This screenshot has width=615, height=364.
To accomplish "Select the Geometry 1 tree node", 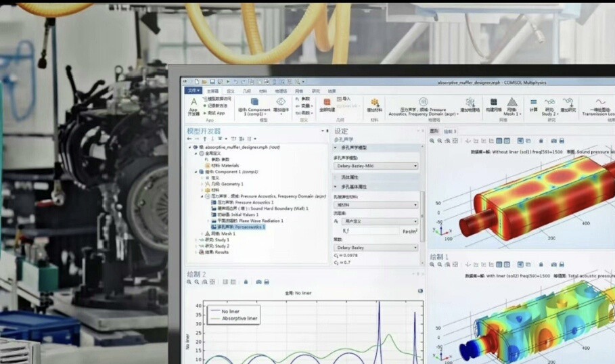I will 224,184.
